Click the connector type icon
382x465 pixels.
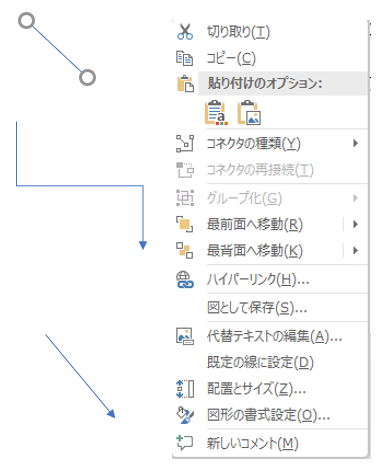(185, 144)
